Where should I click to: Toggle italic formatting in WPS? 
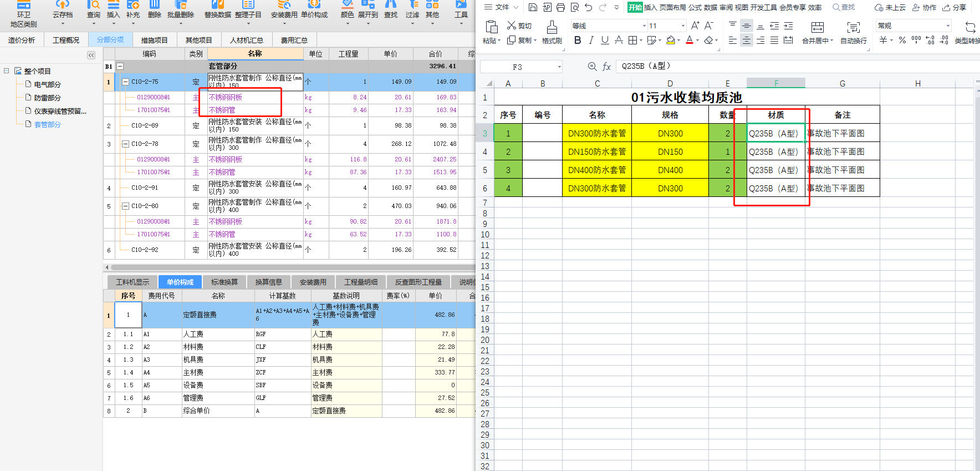coord(591,40)
